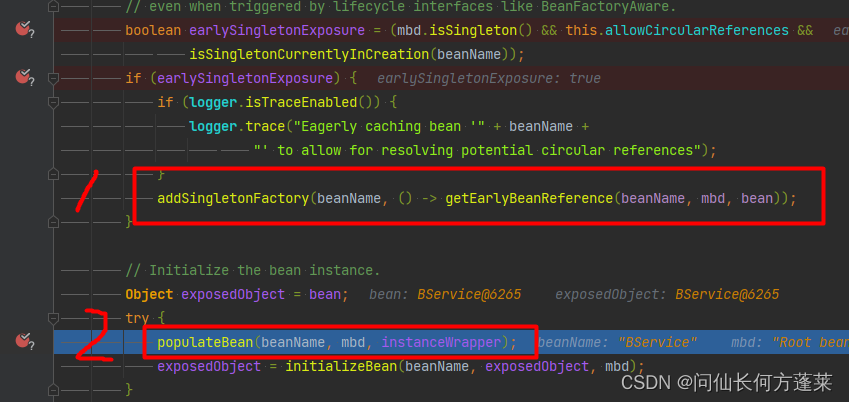The width and height of the screenshot is (849, 402).
Task: Click mbd.isSingleton() call
Action: [x=465, y=30]
